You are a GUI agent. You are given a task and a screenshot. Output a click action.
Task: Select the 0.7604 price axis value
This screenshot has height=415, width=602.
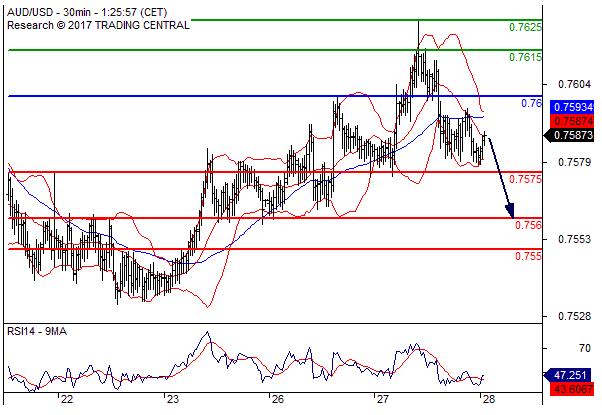pyautogui.click(x=574, y=84)
